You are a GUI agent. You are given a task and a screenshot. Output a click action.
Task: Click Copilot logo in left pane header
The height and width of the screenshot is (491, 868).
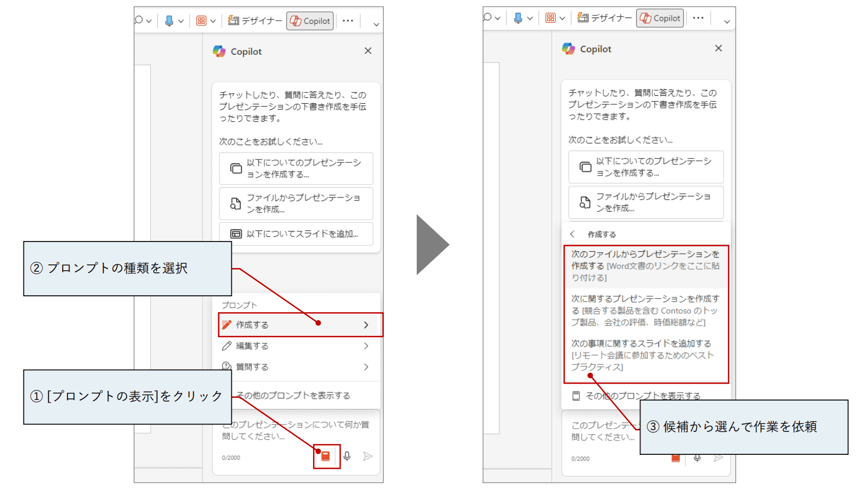point(219,51)
